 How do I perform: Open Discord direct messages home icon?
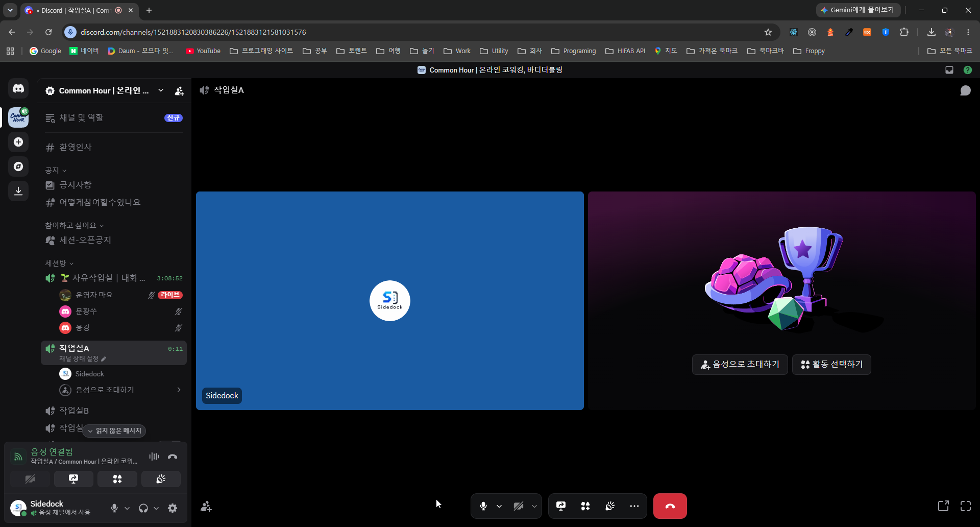[18, 89]
